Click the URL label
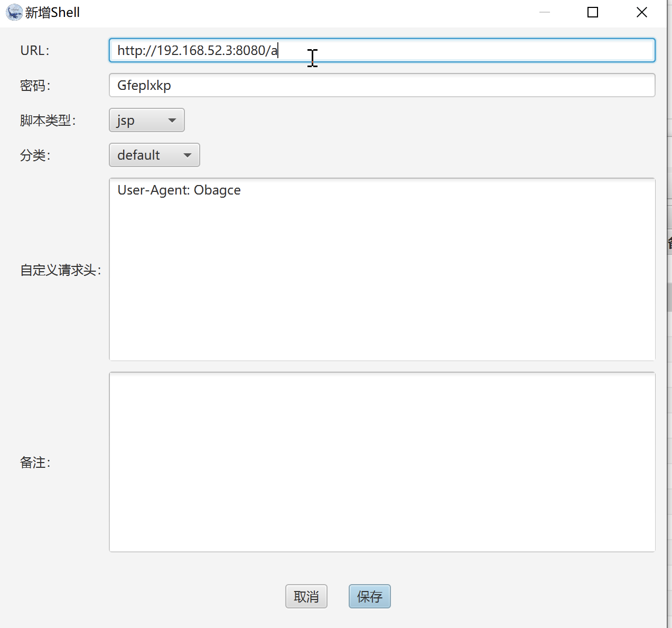The image size is (672, 628). coord(34,50)
